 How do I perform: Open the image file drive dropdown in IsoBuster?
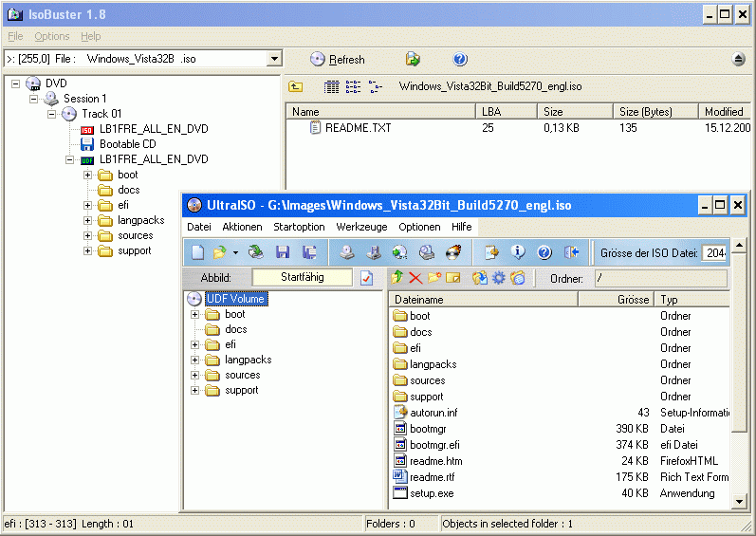click(x=274, y=59)
